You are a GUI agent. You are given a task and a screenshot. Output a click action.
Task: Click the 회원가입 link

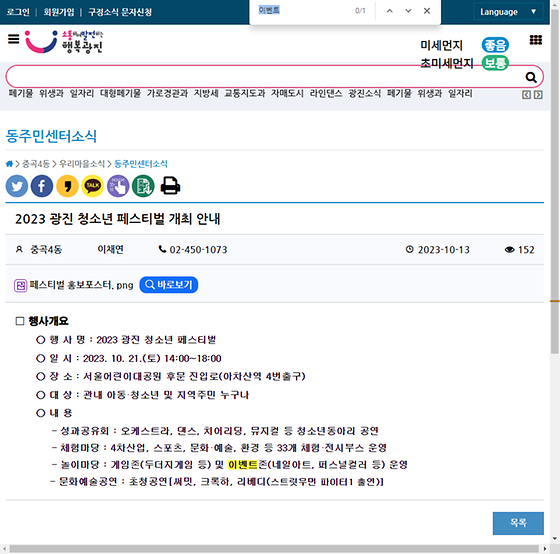coord(59,12)
